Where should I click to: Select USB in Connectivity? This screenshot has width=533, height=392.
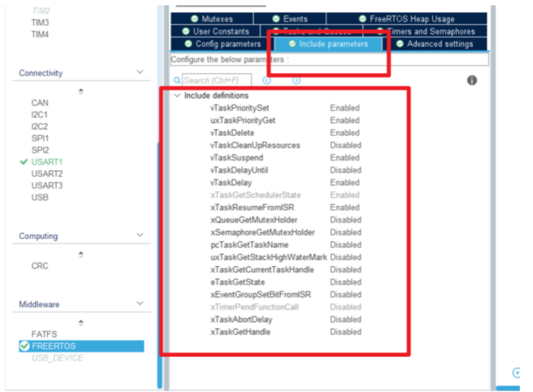40,197
